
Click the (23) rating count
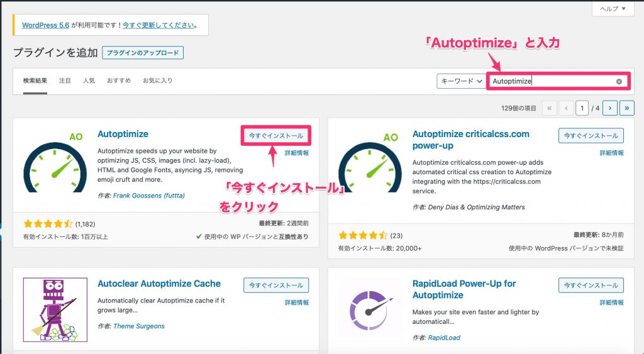pyautogui.click(x=396, y=236)
